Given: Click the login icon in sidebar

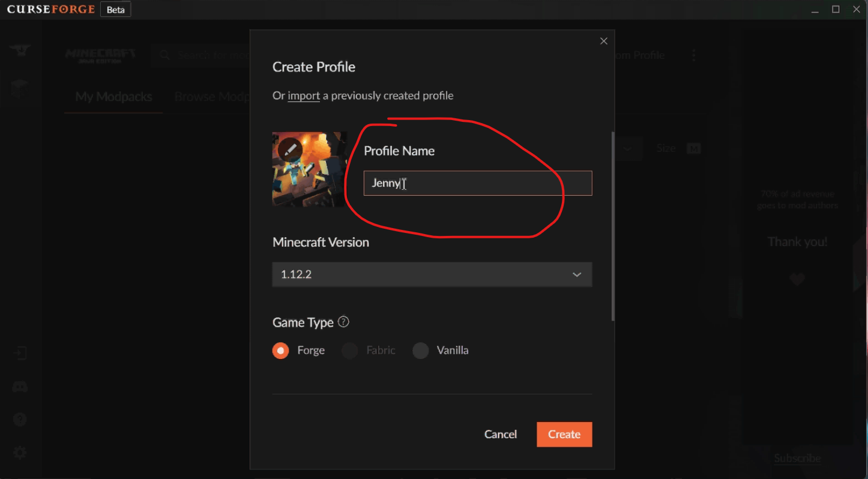Looking at the screenshot, I should (20, 353).
